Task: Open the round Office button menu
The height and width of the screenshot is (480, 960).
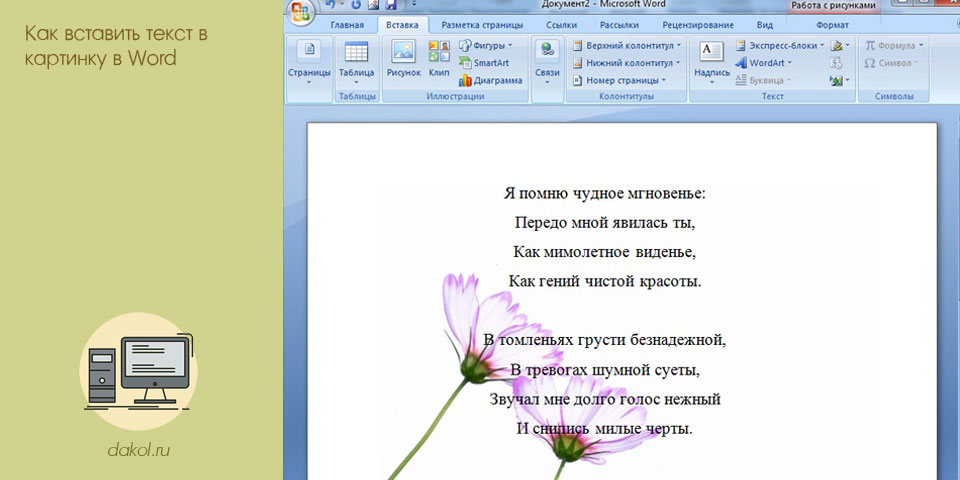Action: [x=300, y=10]
